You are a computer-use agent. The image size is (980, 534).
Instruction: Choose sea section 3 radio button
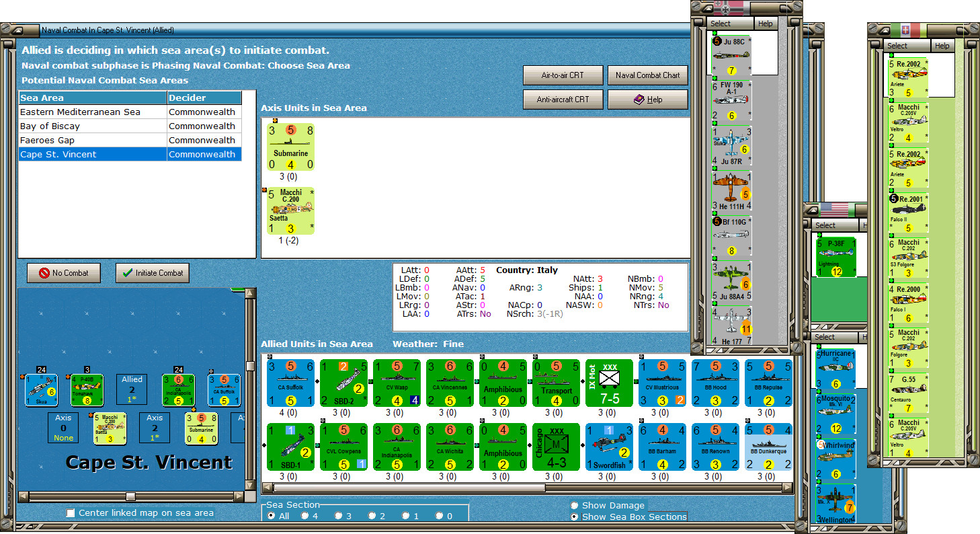(x=339, y=516)
